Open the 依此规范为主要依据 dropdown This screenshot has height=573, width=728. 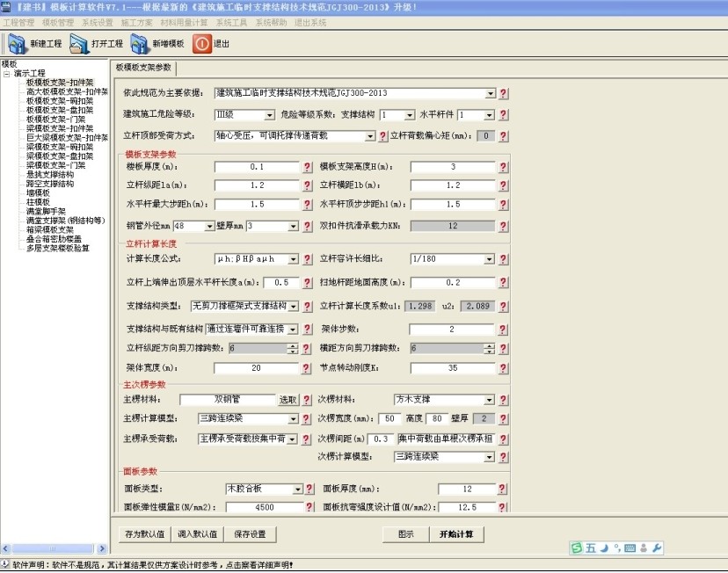(491, 94)
